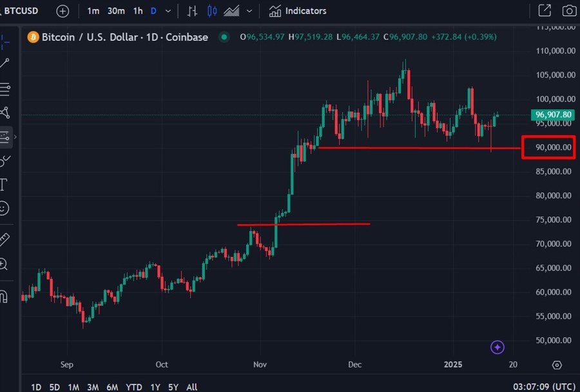Set range to 3M
This screenshot has width=580, height=392.
tap(93, 387)
